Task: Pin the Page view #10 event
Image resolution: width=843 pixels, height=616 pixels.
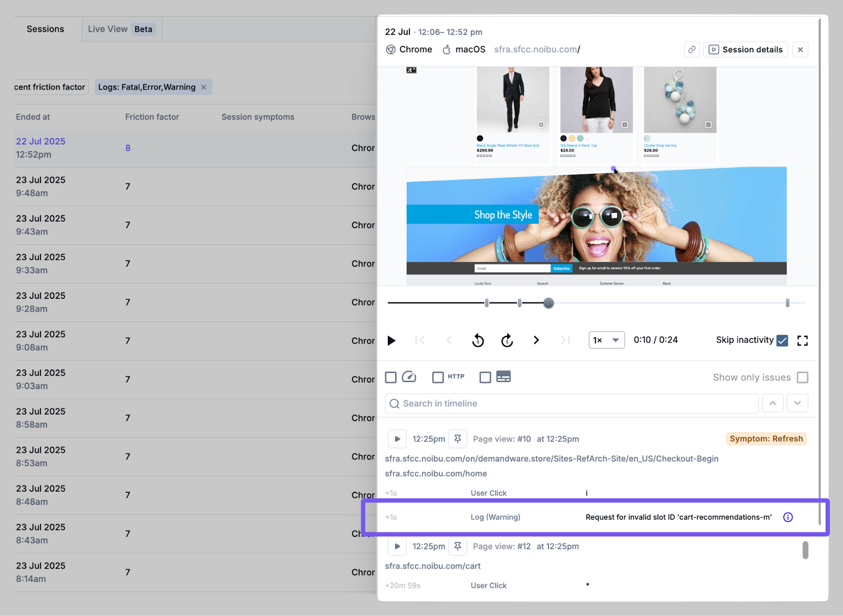Action: click(457, 439)
